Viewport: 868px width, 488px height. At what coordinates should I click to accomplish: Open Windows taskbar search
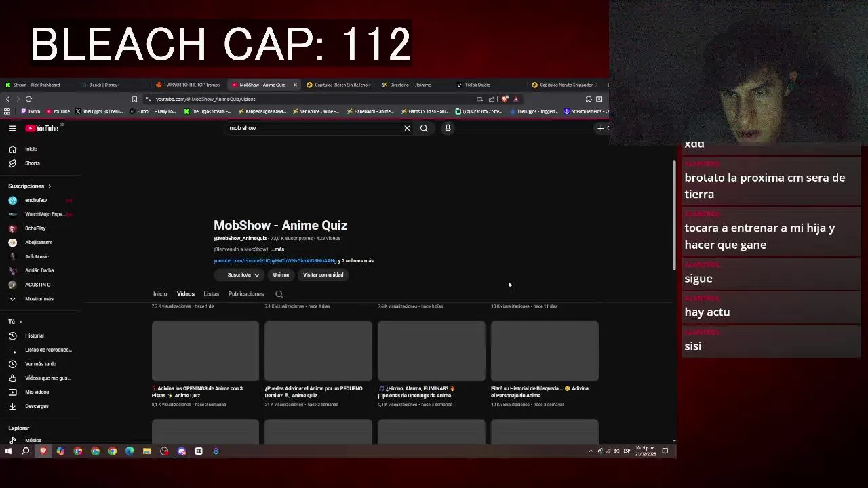(26, 451)
